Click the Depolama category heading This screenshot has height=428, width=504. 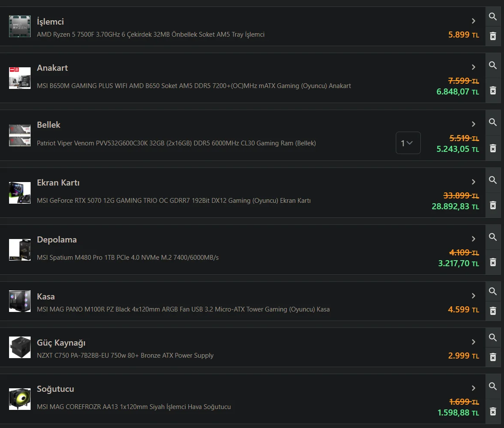[x=57, y=239]
